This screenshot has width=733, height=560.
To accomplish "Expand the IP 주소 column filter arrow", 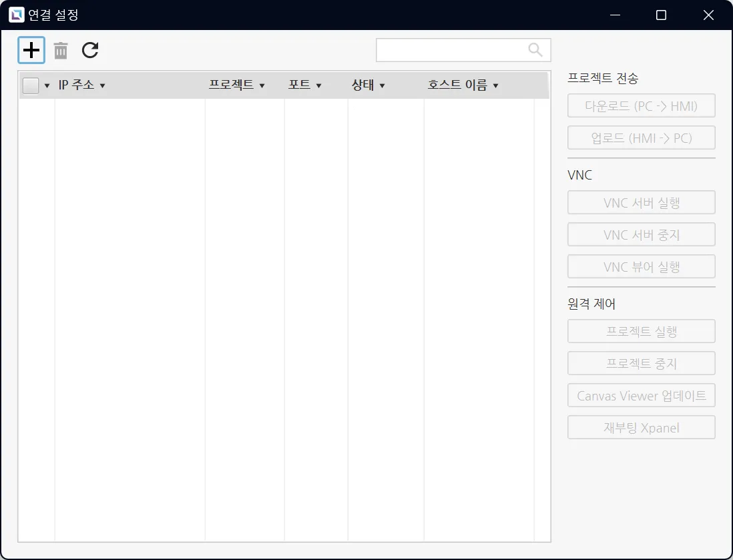I will pos(103,86).
